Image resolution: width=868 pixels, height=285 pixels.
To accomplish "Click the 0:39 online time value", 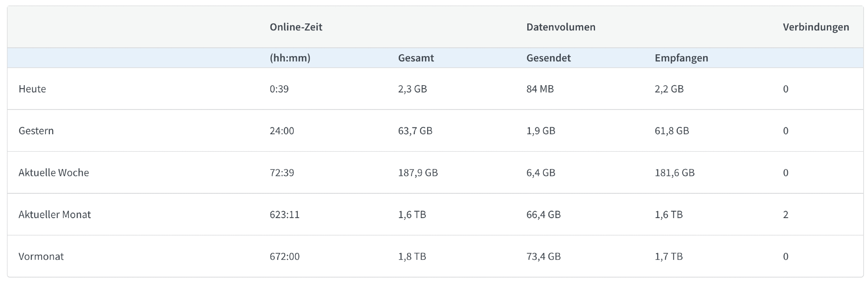I will pos(279,89).
